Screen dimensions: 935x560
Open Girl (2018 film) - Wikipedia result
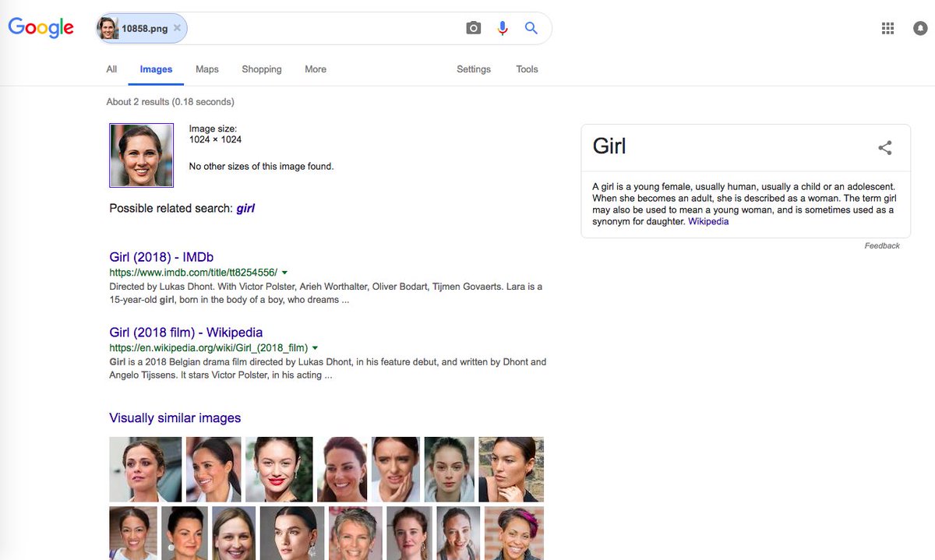click(x=186, y=333)
